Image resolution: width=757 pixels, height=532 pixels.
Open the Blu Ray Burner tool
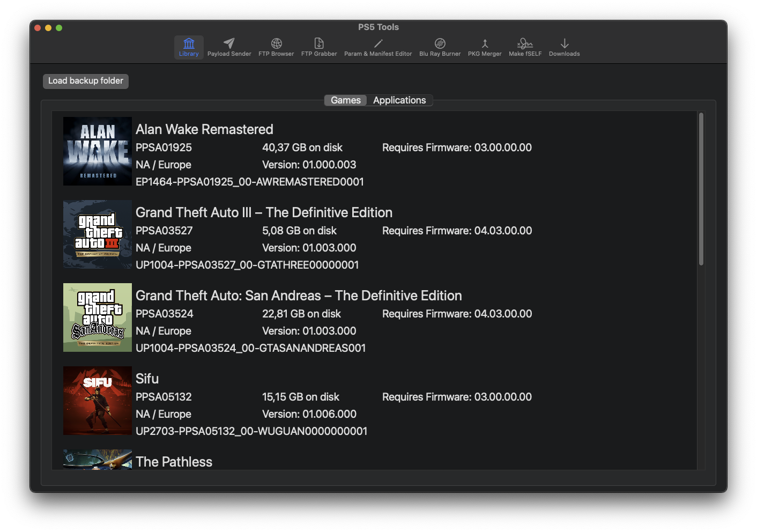(440, 47)
